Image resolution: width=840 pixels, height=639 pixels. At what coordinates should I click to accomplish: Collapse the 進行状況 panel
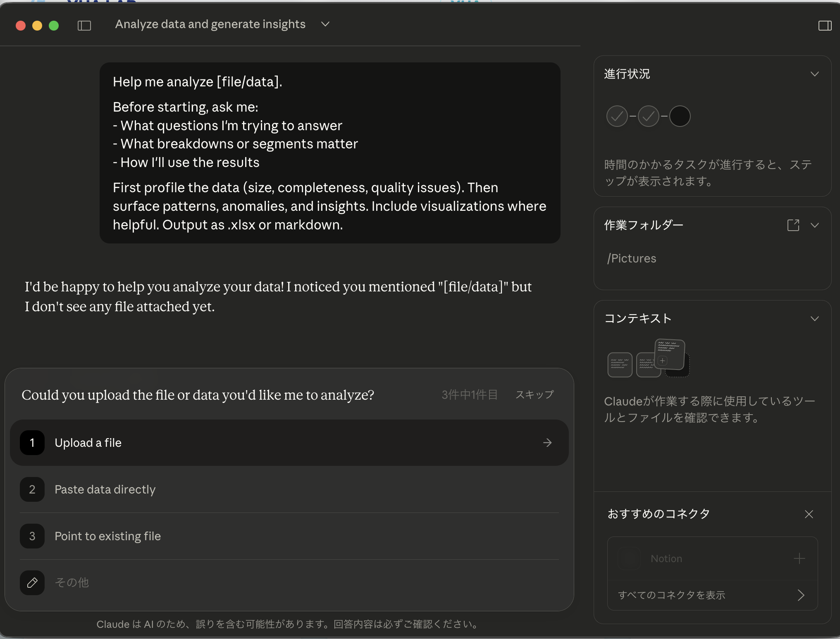(x=814, y=74)
